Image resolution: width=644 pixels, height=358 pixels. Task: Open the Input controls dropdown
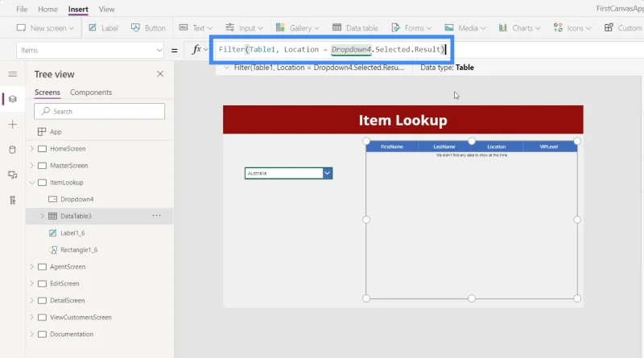[244, 28]
